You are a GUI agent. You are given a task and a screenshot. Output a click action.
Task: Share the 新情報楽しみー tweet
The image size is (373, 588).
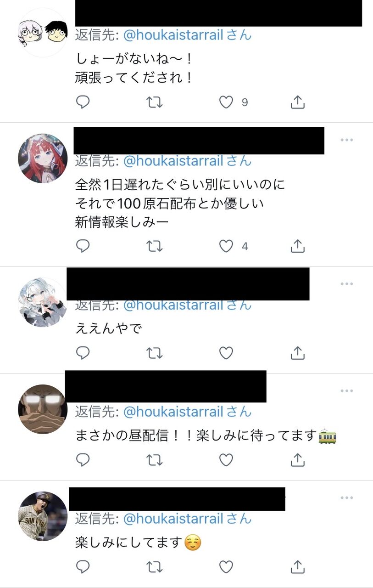[298, 246]
